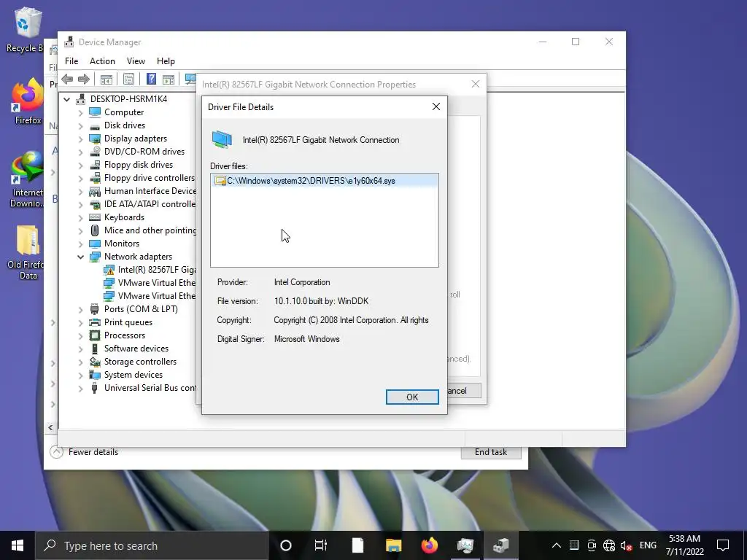747x560 pixels.
Task: Open the Old Firefox Data folder
Action: (x=27, y=252)
